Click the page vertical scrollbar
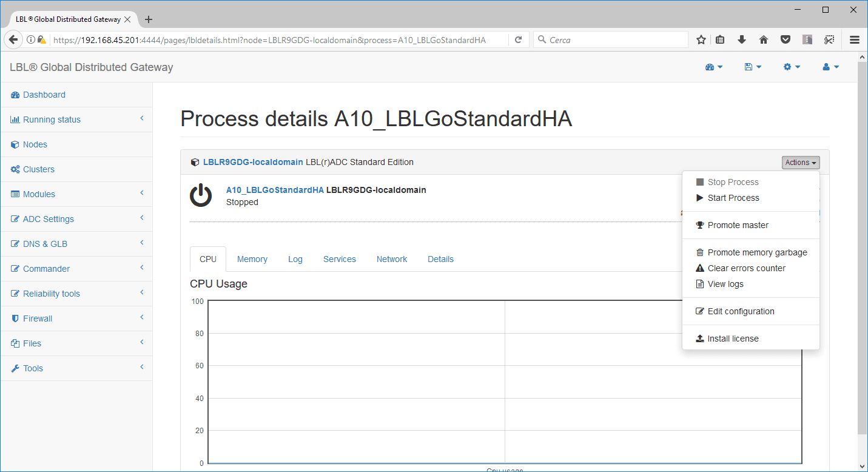The image size is (868, 472). pyautogui.click(x=862, y=248)
